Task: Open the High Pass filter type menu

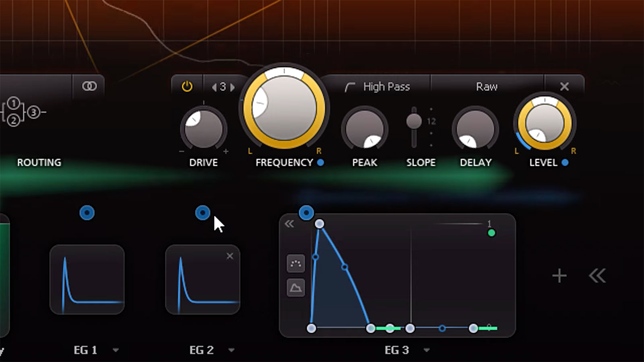Action: (x=378, y=87)
